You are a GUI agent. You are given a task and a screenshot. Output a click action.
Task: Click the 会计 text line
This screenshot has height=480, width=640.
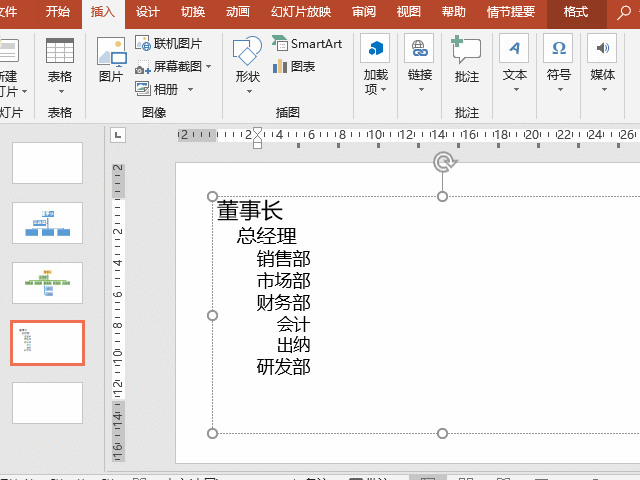293,324
